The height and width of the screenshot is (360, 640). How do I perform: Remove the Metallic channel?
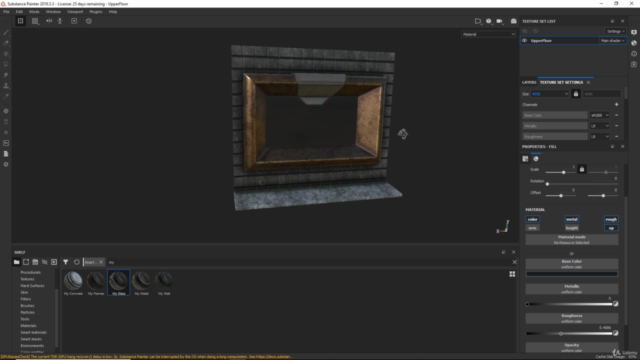616,126
